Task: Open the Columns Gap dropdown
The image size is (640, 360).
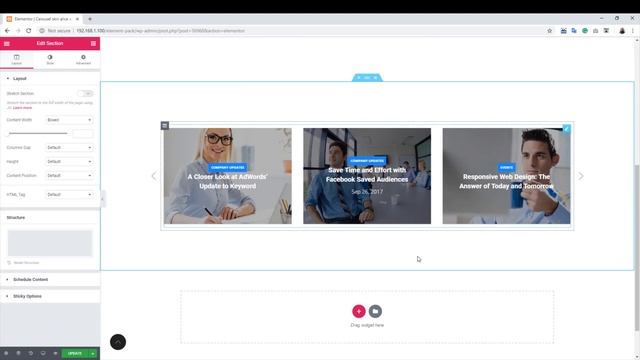Action: [x=69, y=147]
